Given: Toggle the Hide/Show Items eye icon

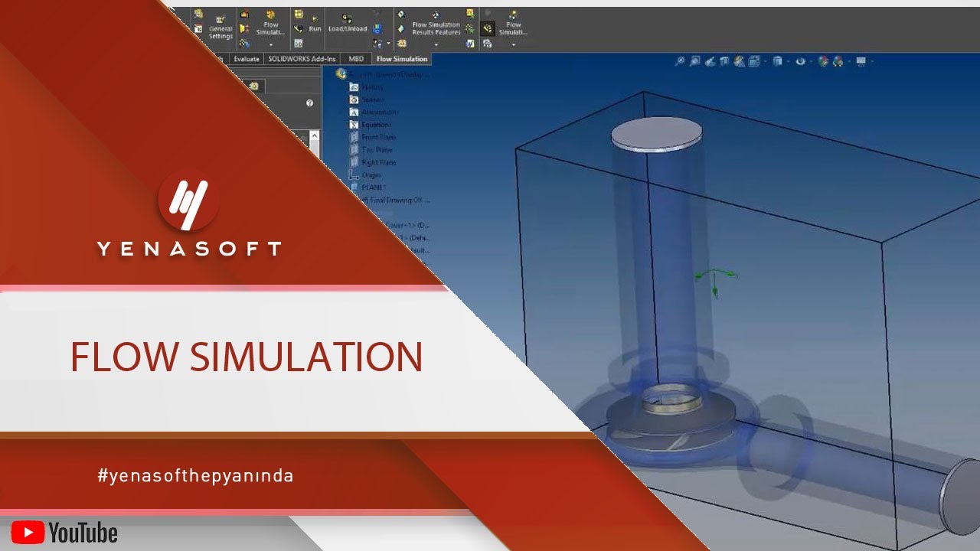Looking at the screenshot, I should (801, 61).
